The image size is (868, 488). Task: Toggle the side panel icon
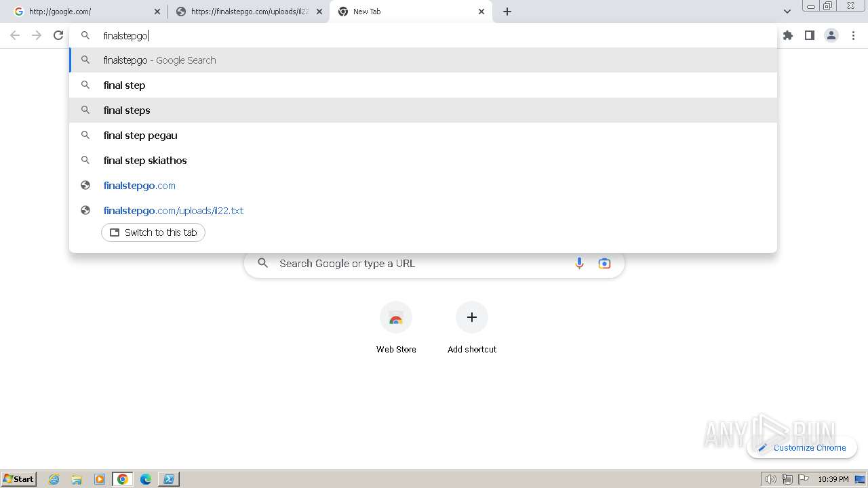tap(810, 35)
